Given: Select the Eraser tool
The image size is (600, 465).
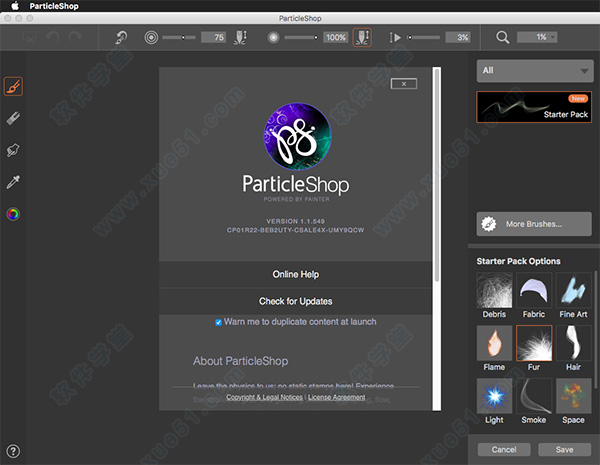Looking at the screenshot, I should (13, 118).
